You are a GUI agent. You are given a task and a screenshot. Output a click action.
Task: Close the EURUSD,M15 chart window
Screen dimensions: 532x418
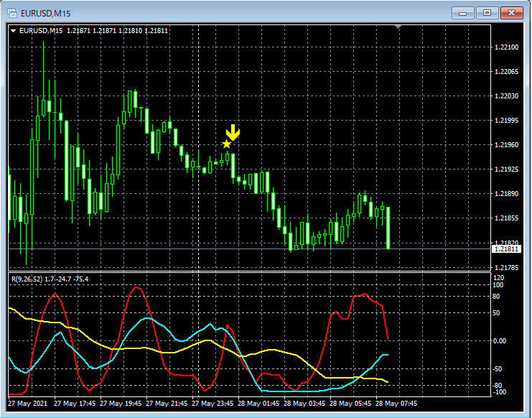[x=512, y=13]
